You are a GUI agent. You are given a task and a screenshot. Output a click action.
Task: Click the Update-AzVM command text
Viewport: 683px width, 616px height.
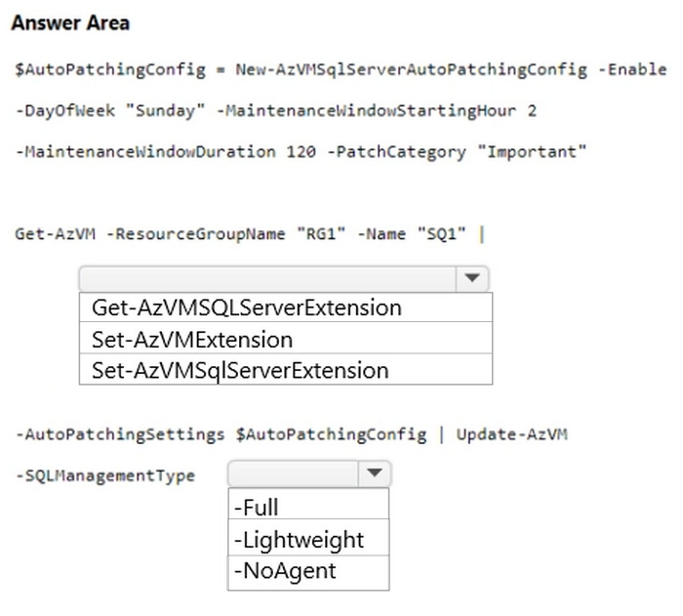519,434
